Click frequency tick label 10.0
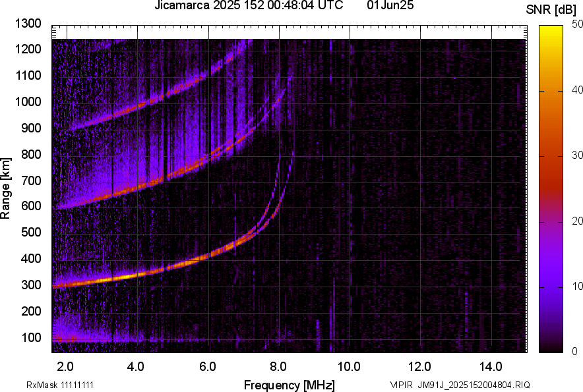This screenshot has height=392, width=583. (x=348, y=367)
